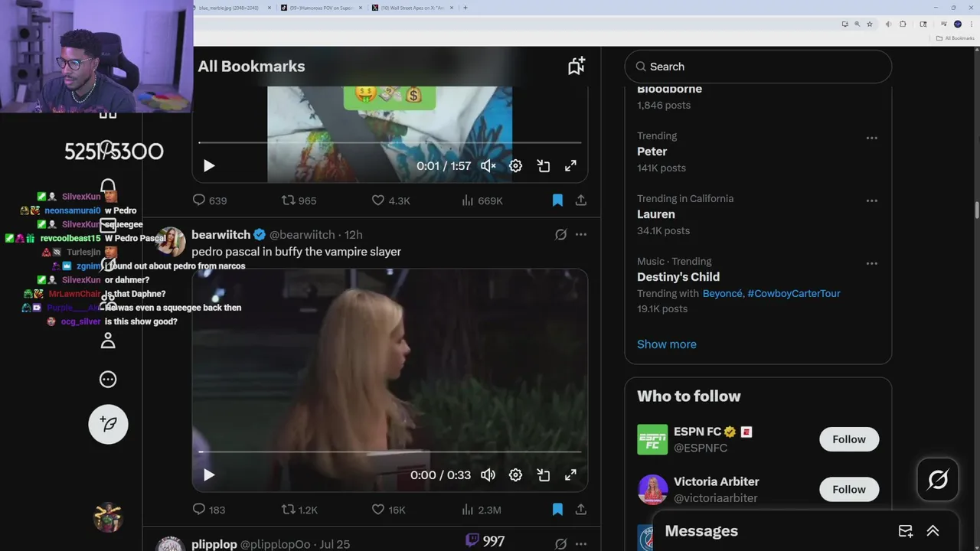Open the bearwiitch display name link
Screen dimensions: 980x551
click(x=220, y=235)
